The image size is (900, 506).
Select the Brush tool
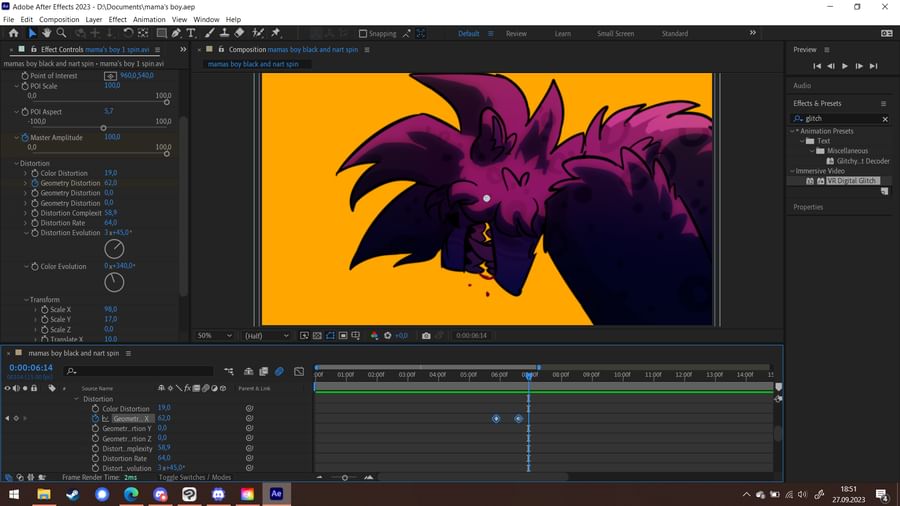[210, 33]
